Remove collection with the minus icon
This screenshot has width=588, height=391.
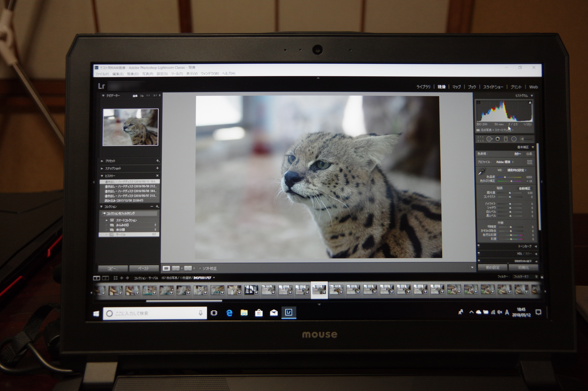(152, 206)
